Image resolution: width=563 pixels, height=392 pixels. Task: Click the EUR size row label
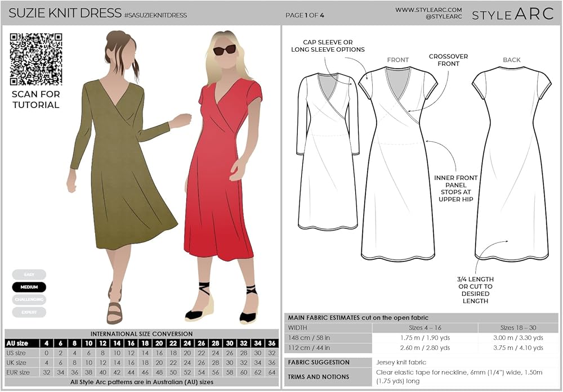pos(17,372)
